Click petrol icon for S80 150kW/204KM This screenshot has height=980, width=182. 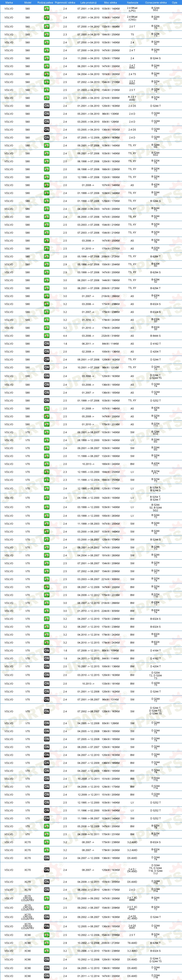click(x=46, y=264)
